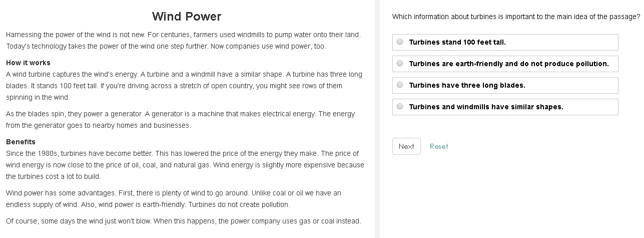Click the answer text "Turbines have three long blades."

pyautogui.click(x=467, y=85)
